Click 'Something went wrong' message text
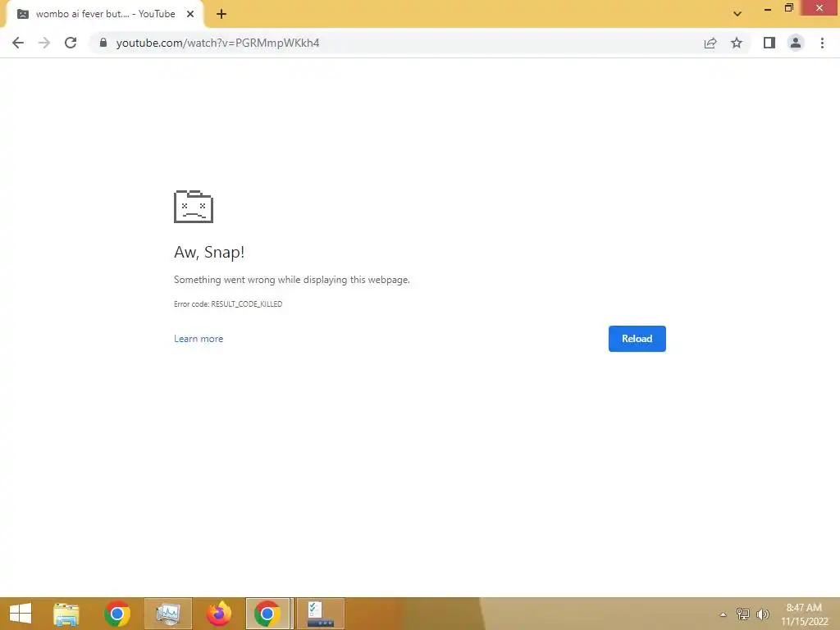This screenshot has height=630, width=840. pos(292,280)
